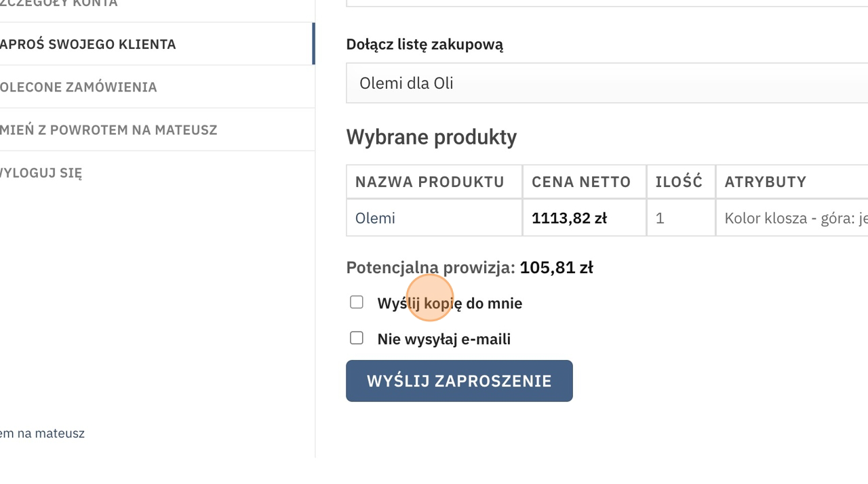868x484 pixels.
Task: Click the "Ilość" column header
Action: pyautogui.click(x=679, y=182)
